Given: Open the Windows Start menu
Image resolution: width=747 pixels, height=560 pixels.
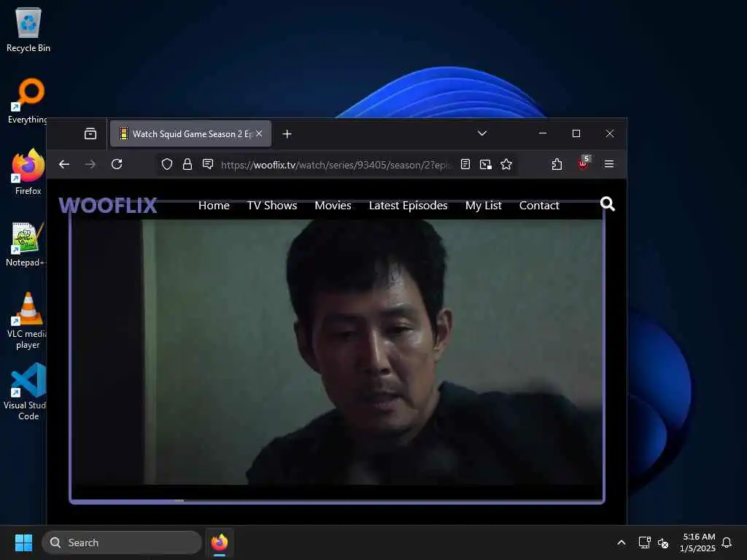Looking at the screenshot, I should pyautogui.click(x=23, y=542).
